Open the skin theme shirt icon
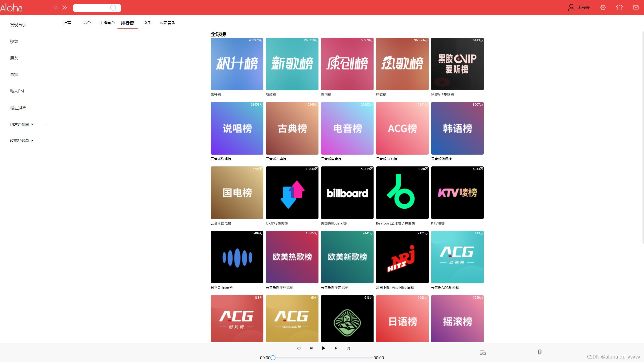This screenshot has height=362, width=644. tap(619, 8)
